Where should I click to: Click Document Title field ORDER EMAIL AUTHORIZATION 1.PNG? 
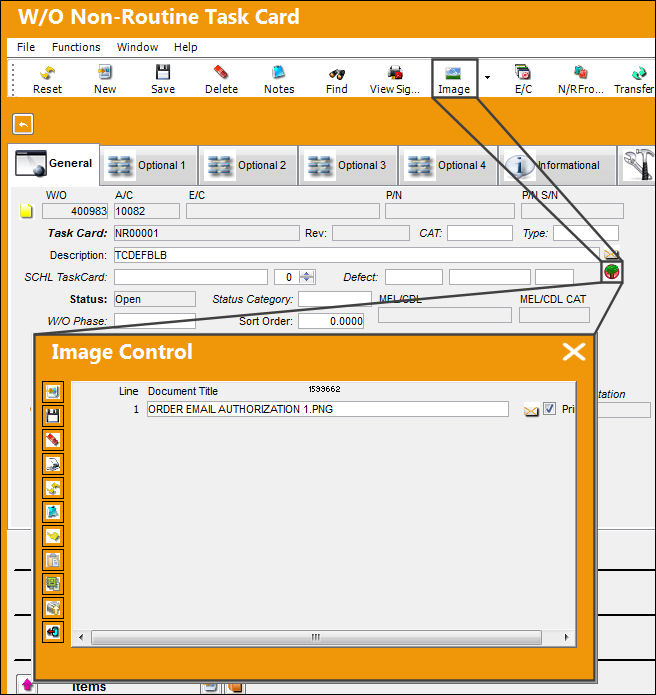point(328,409)
